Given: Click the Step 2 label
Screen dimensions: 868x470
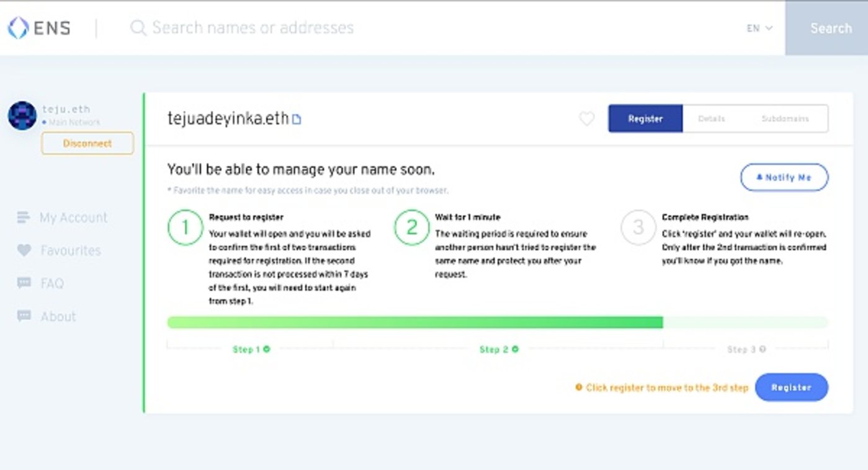Looking at the screenshot, I should coord(494,349).
